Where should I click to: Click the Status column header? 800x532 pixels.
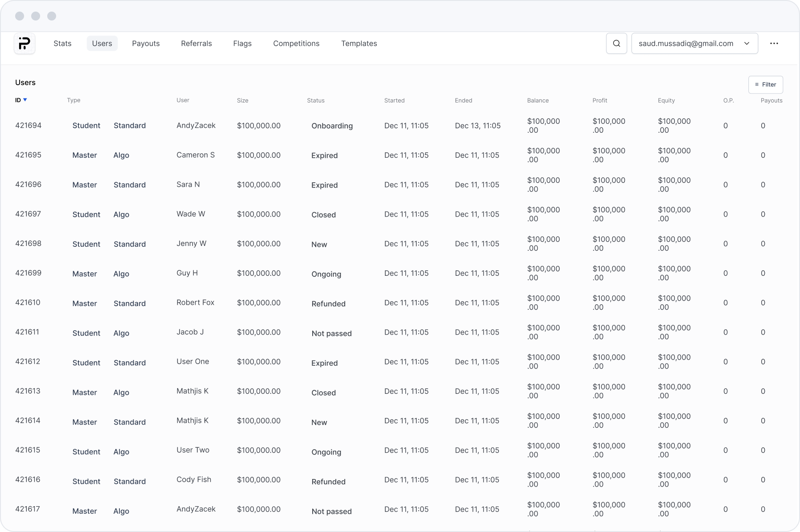[315, 100]
